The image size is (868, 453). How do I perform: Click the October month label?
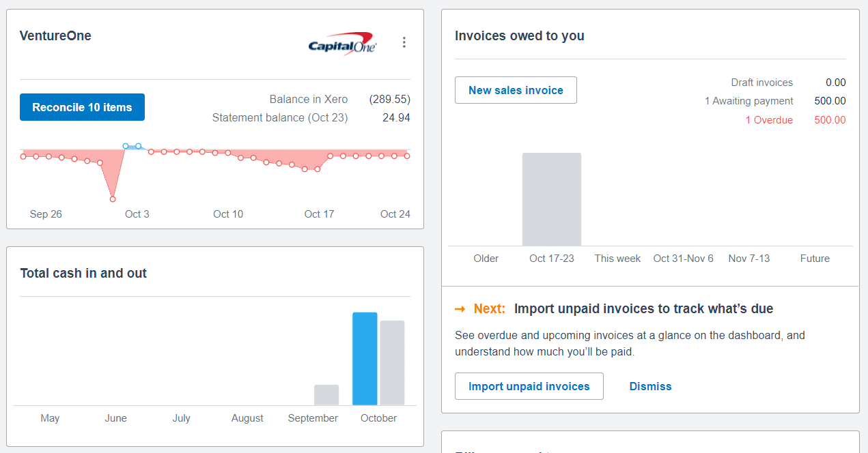coord(378,418)
